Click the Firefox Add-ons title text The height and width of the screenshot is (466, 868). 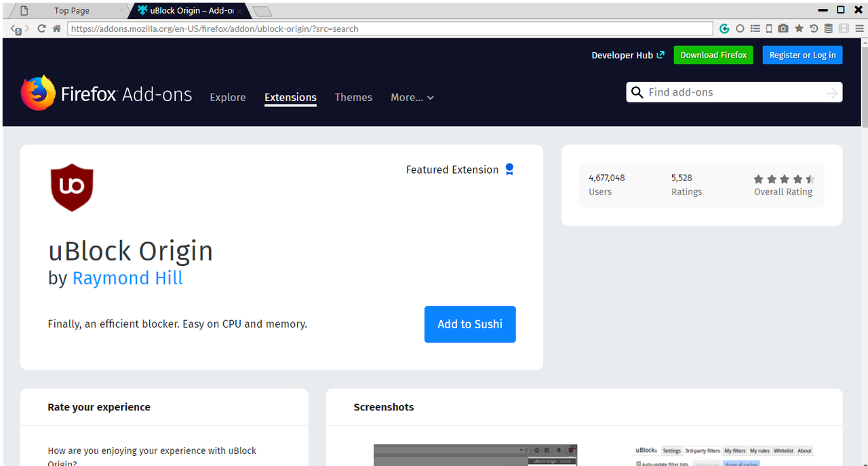(x=126, y=94)
